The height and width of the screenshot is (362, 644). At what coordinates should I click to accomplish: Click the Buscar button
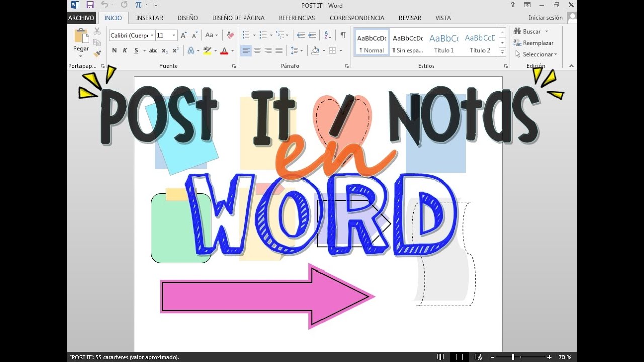pos(527,31)
